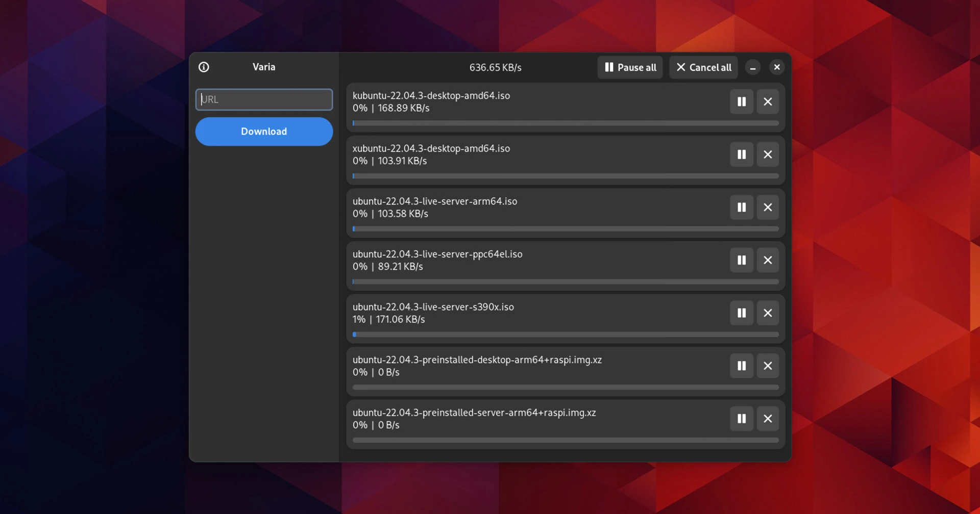Cancel ubuntu live-server-arm64.iso download

point(768,207)
